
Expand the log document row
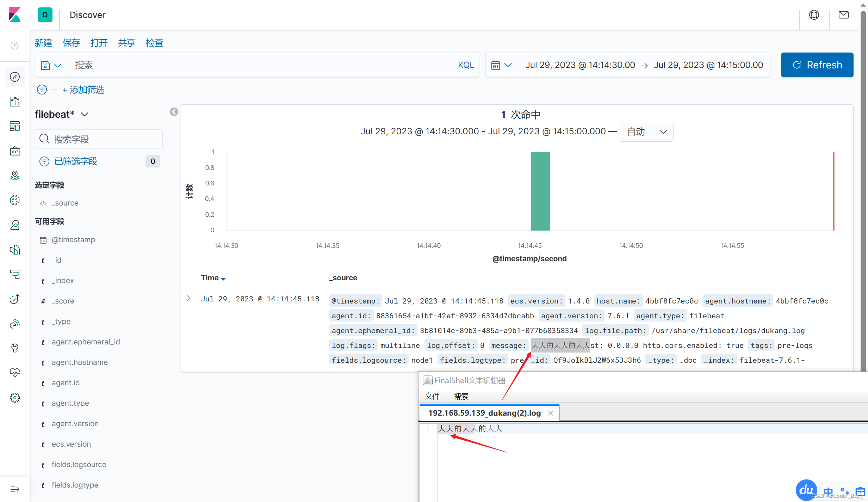[188, 298]
